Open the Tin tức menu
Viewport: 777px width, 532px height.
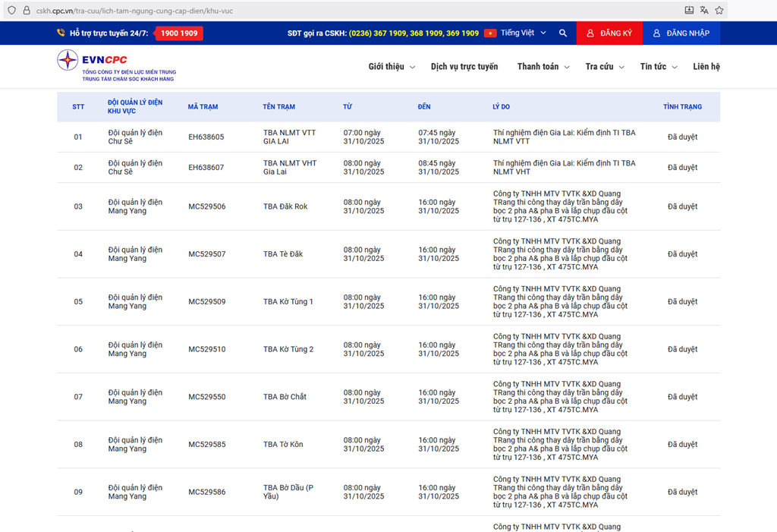click(x=657, y=67)
